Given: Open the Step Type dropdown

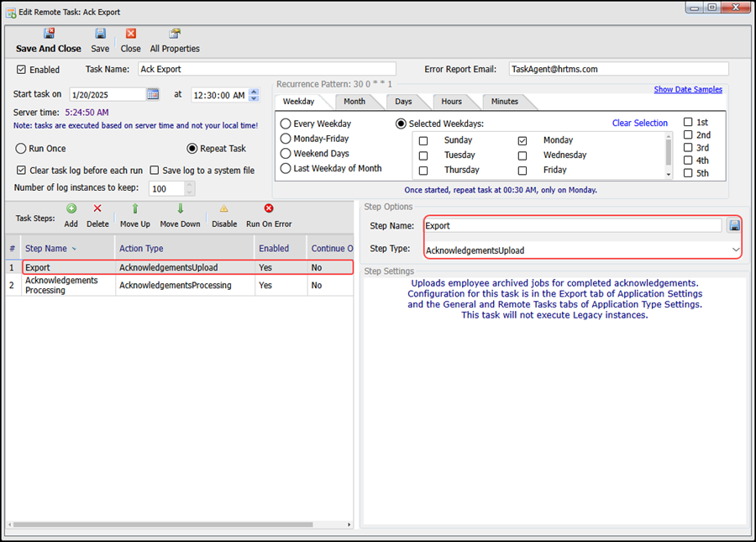Looking at the screenshot, I should click(x=736, y=250).
